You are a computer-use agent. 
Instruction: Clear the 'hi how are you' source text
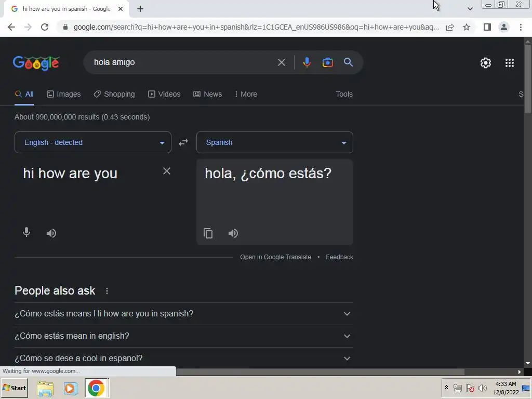point(167,171)
